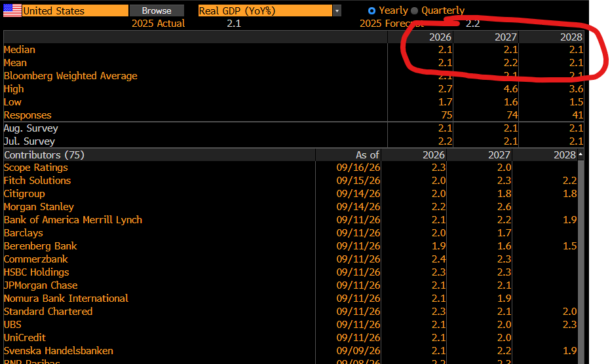
Task: Open Bank of America Merrill Lynch row
Action: coord(290,220)
